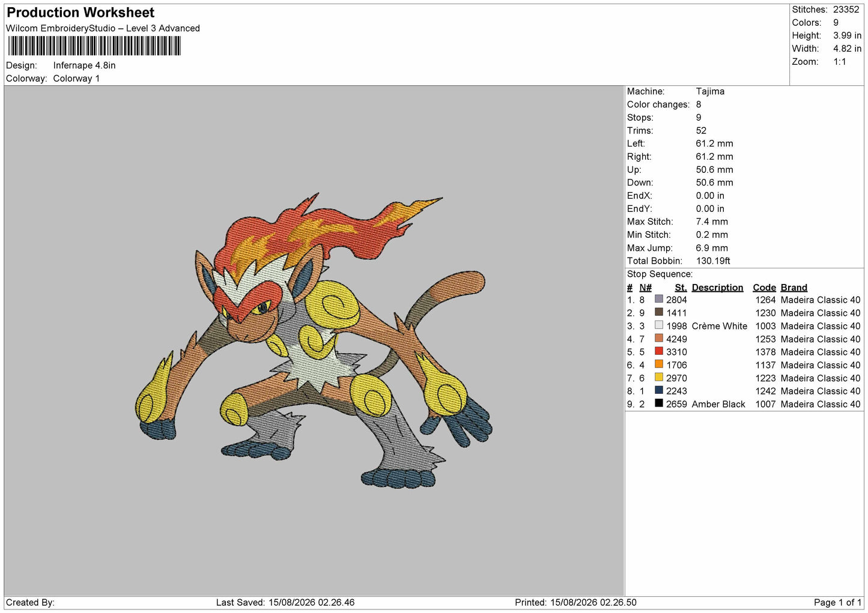Click the 'St.' column header
Screen dimensions: 868x613
[x=681, y=288]
